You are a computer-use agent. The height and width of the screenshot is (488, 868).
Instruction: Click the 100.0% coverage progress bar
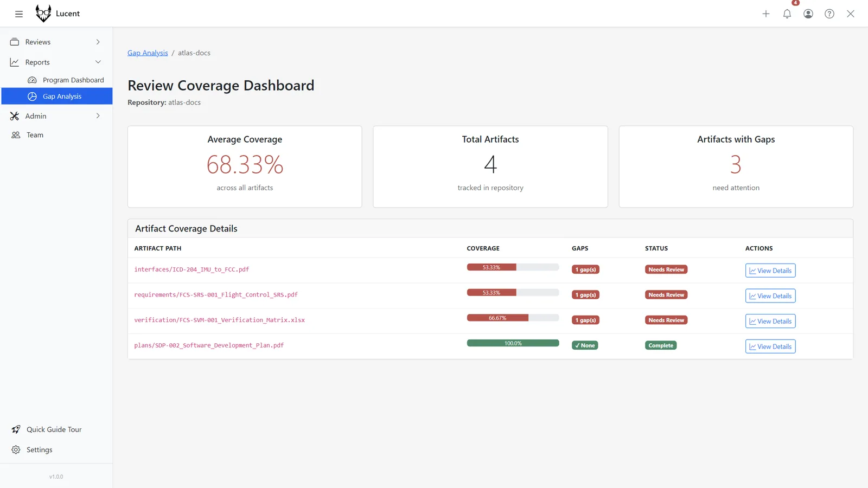coord(513,343)
